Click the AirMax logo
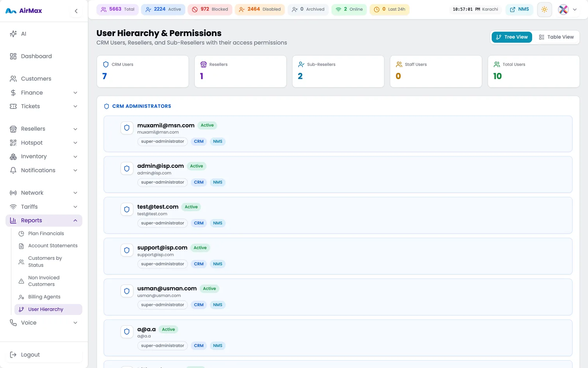The width and height of the screenshot is (588, 368). coord(24,11)
